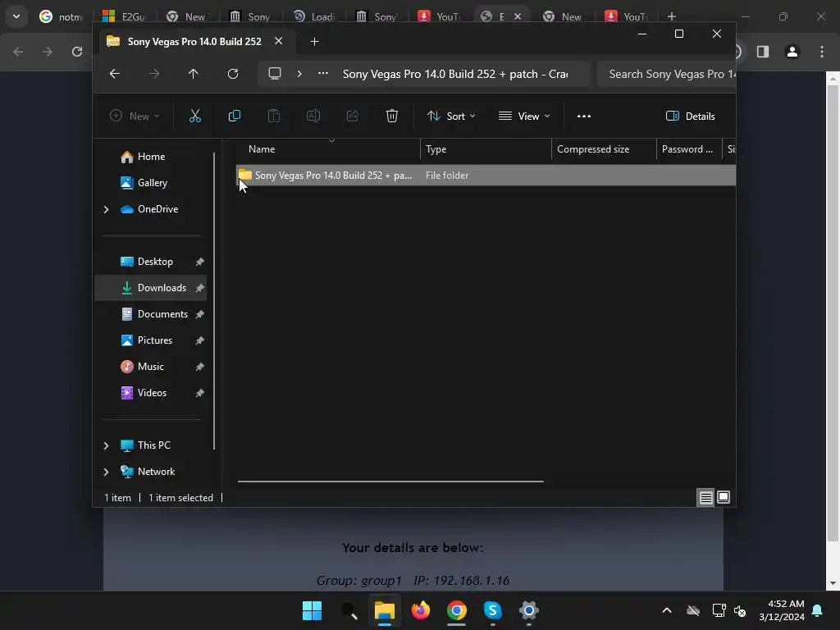Click the Search Sony Vegas Pro box

[666, 74]
